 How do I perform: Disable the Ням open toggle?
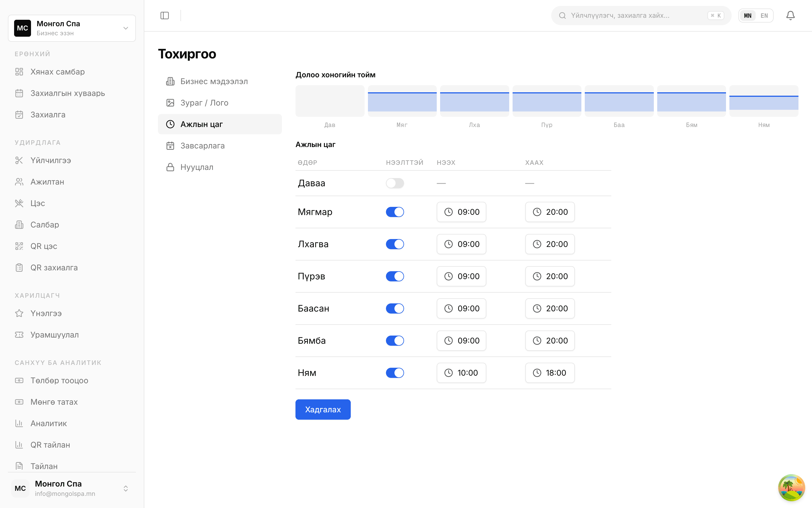(395, 373)
